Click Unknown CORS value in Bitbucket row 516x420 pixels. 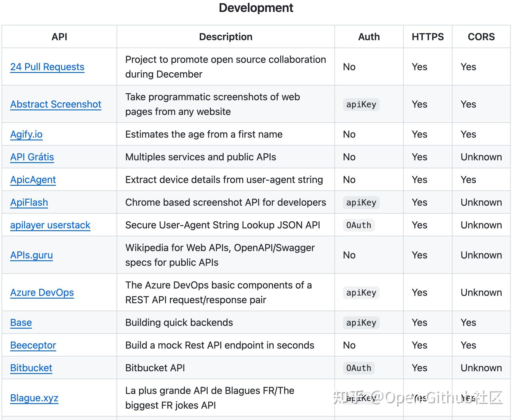coord(481,368)
